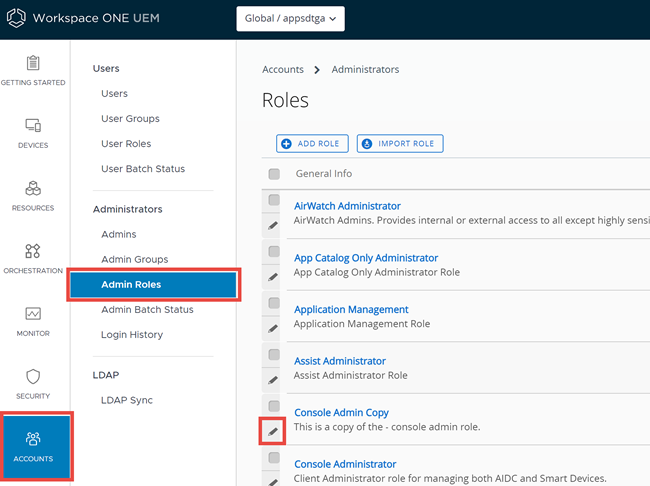Edit the Application Management role pencil icon
Screen dimensions: 650x486
click(x=273, y=329)
